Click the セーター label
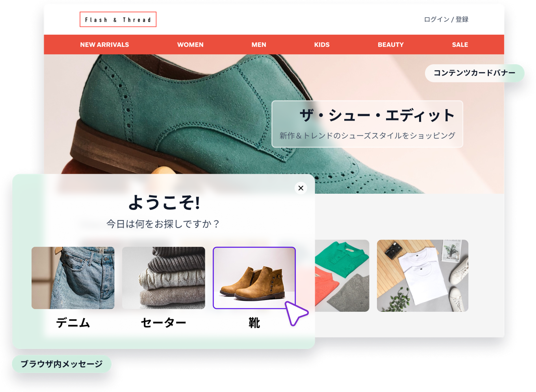The height and width of the screenshot is (392, 536). coord(164,323)
